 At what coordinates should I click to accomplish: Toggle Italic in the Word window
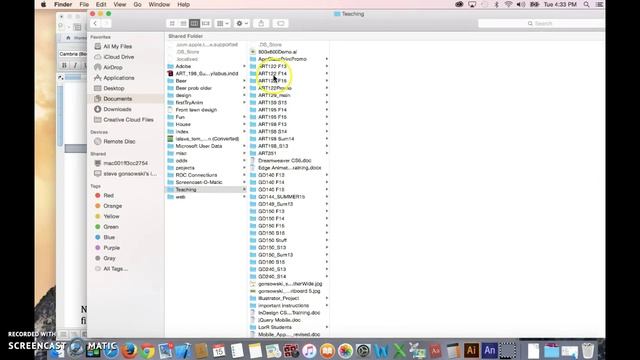[75, 65]
